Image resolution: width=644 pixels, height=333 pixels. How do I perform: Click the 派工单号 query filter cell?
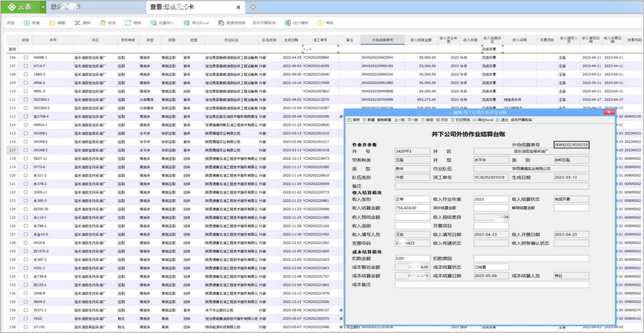[x=320, y=49]
